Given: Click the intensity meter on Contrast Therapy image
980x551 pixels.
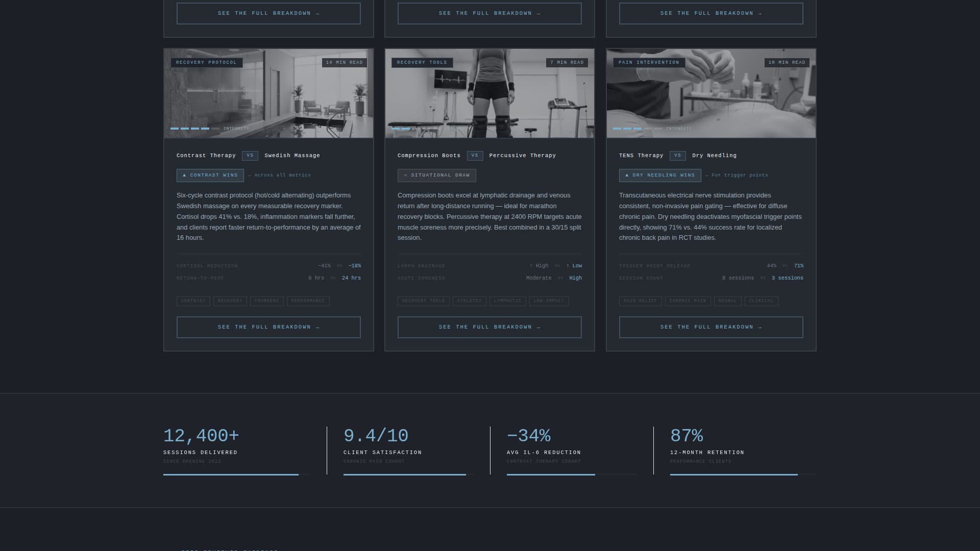Looking at the screenshot, I should (209, 129).
